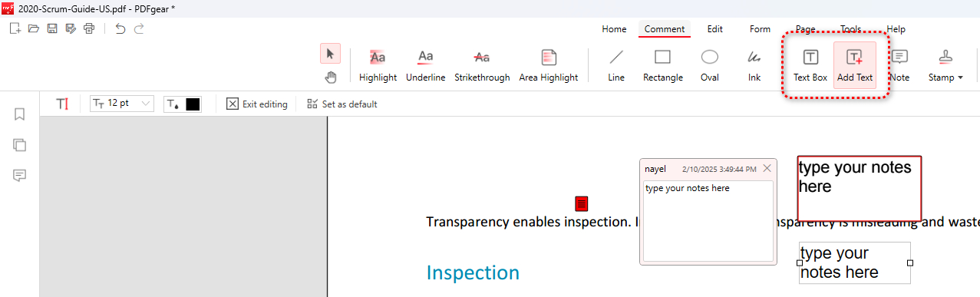Select the Underline tool

(x=425, y=65)
